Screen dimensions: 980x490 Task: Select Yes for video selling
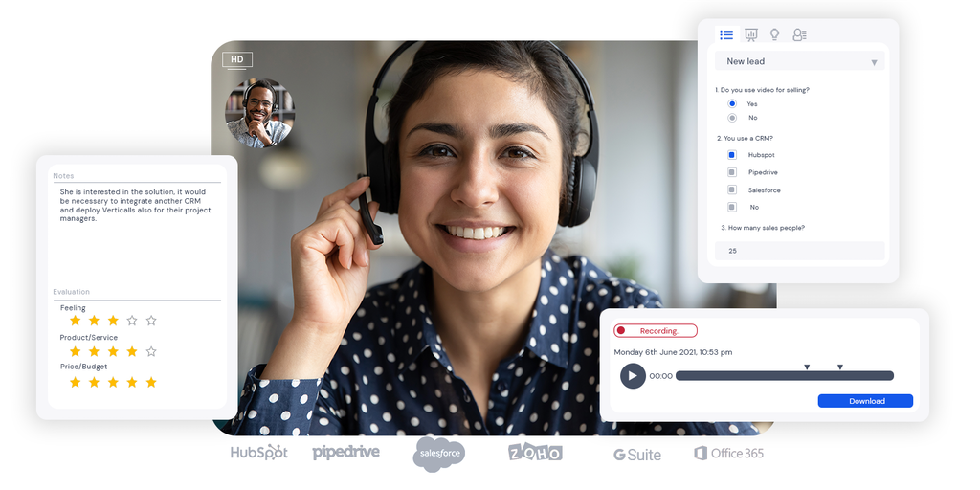(732, 103)
